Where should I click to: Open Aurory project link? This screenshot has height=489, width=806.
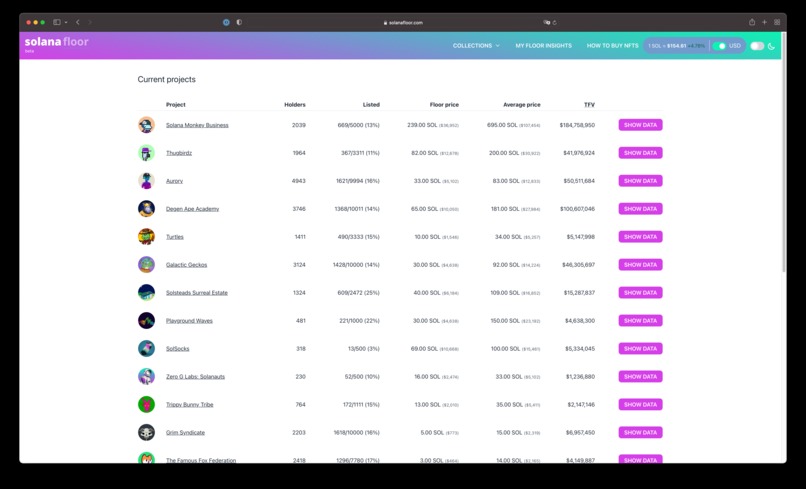pos(174,181)
